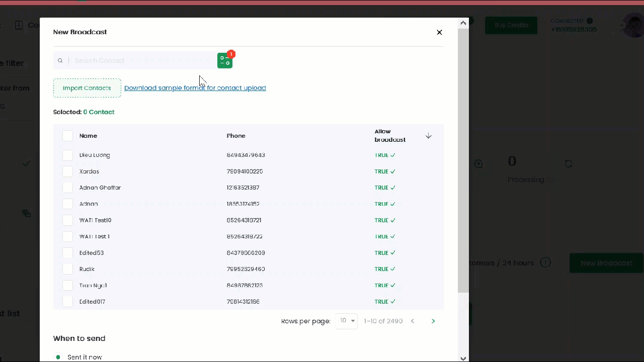Click the Name column header
This screenshot has height=362, width=644.
tap(88, 136)
